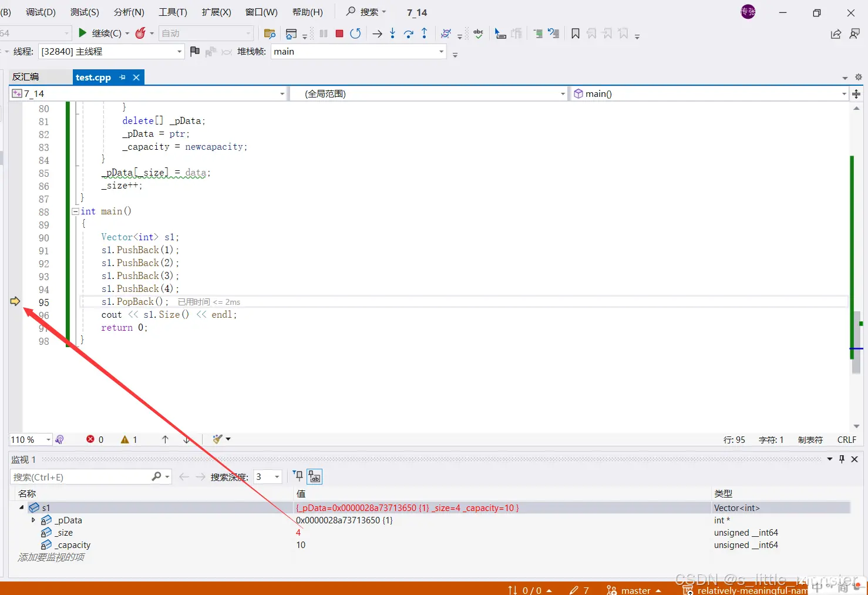
Task: Open the Watch 1 window options arrow
Action: coord(830,459)
